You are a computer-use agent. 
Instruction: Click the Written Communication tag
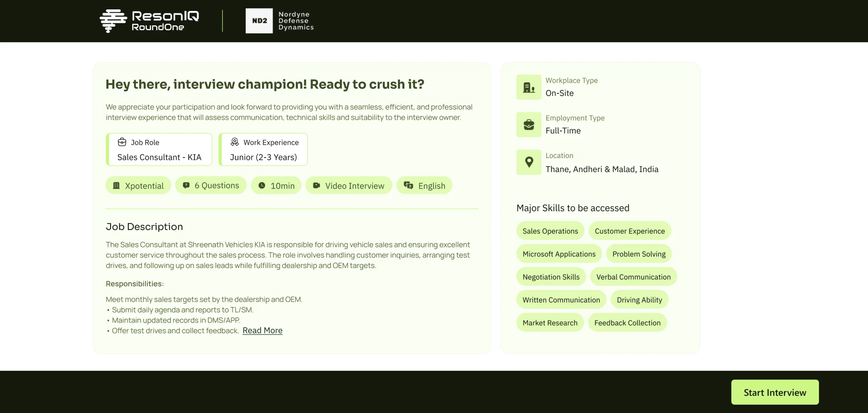coord(561,300)
